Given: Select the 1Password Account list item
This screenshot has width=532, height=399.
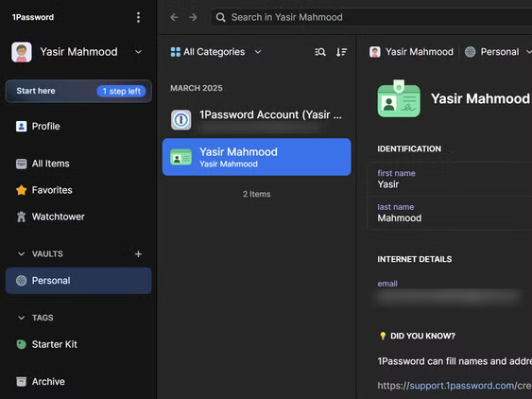Looking at the screenshot, I should [256, 119].
